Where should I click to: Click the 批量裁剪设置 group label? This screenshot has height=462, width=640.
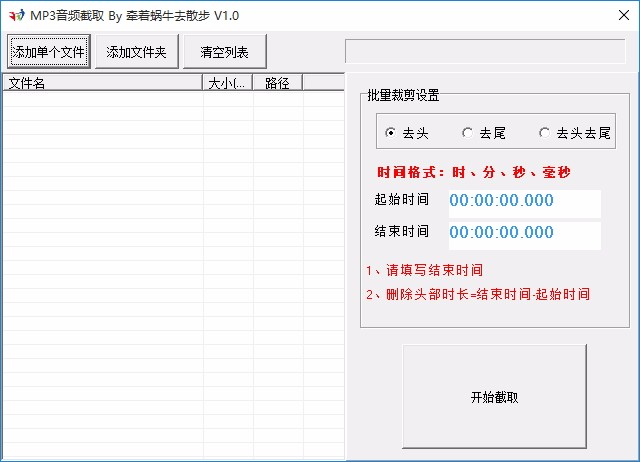coord(403,95)
